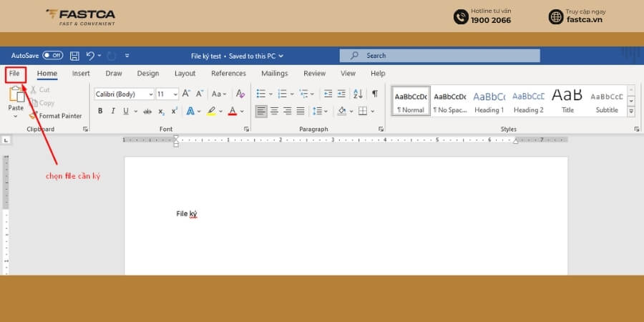The image size is (644, 322).
Task: Click the Save icon in title bar
Action: click(74, 56)
